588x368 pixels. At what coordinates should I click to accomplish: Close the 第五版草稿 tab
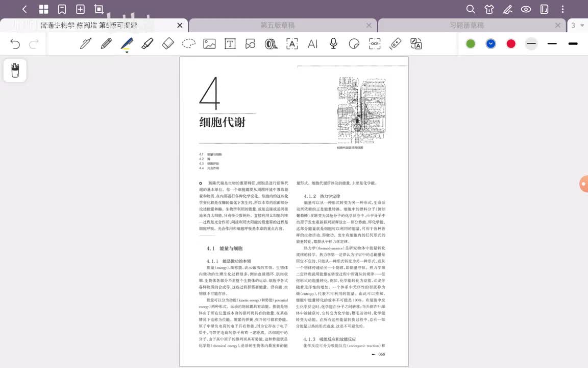click(x=369, y=25)
